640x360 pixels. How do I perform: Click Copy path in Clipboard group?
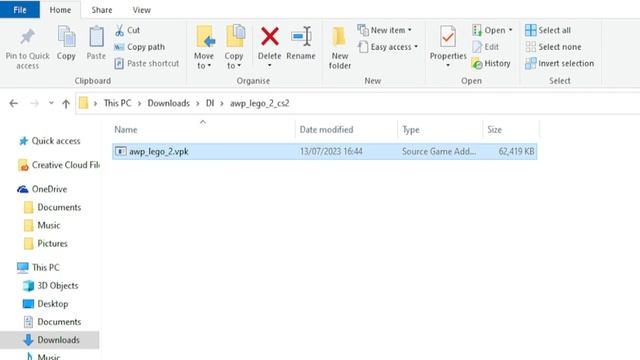pyautogui.click(x=140, y=47)
